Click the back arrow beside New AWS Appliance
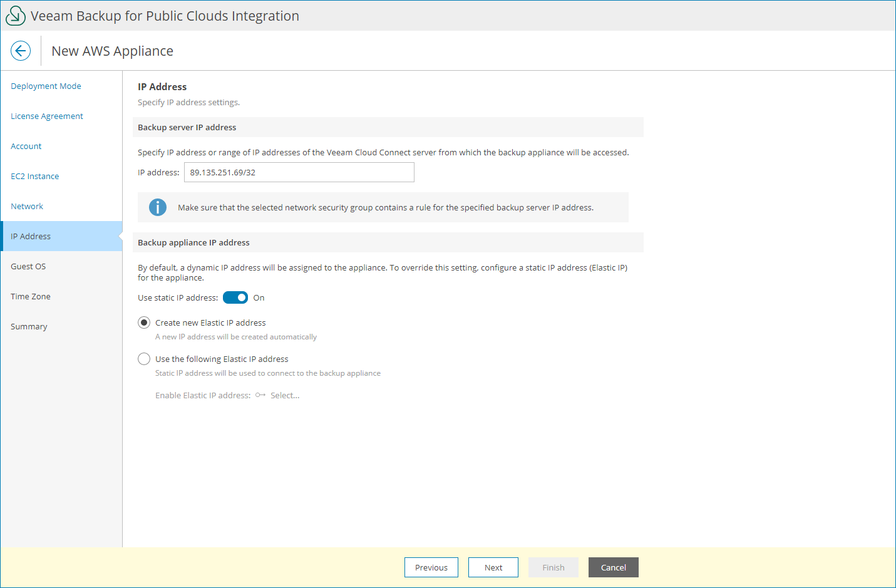Image resolution: width=896 pixels, height=588 pixels. 21,51
